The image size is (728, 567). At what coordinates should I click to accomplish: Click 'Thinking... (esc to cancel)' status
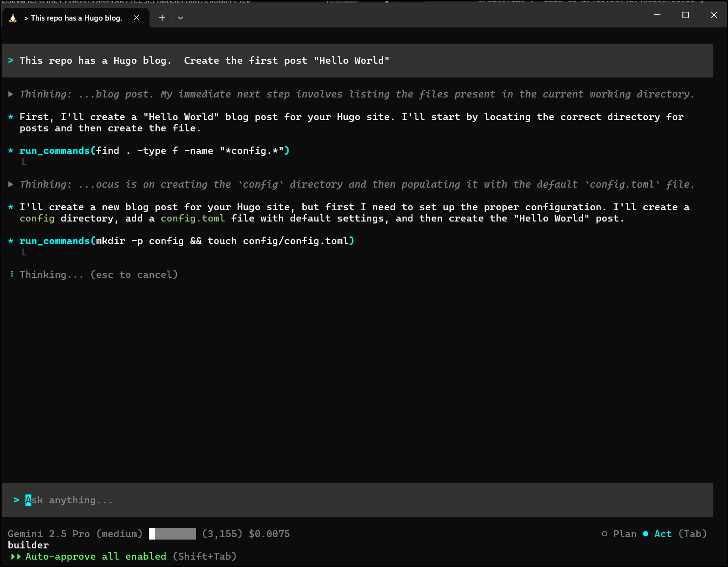point(98,274)
